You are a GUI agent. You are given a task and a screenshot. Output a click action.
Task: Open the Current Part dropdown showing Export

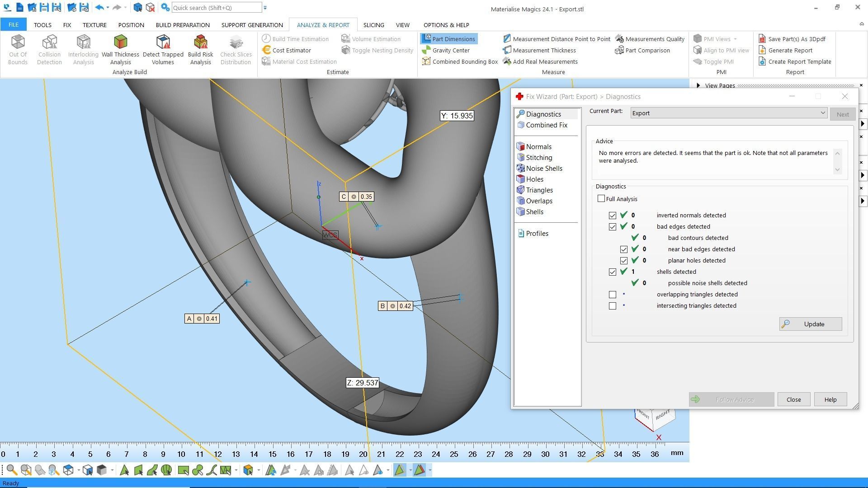729,113
